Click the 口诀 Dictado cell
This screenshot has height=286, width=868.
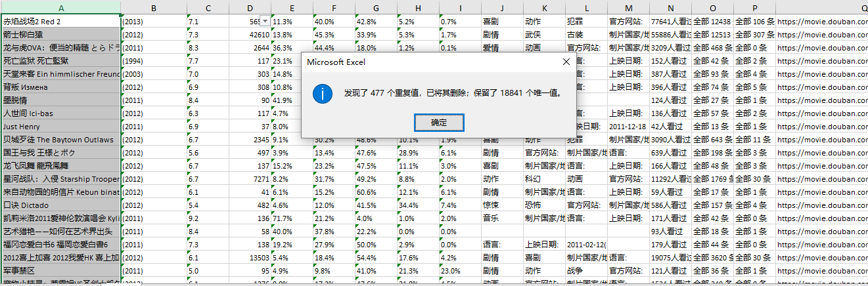click(60, 205)
